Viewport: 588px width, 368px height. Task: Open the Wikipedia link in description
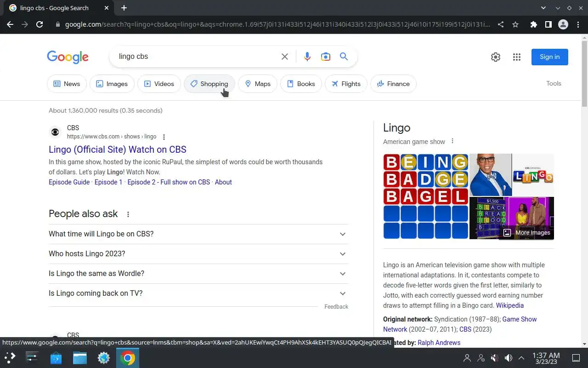coord(510,305)
